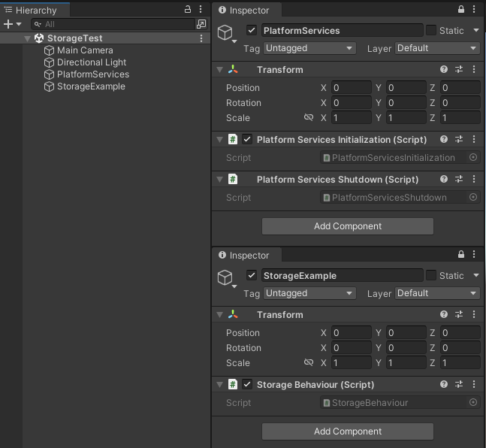486x448 pixels.
Task: Focus the Hierarchy search field
Action: coord(113,24)
